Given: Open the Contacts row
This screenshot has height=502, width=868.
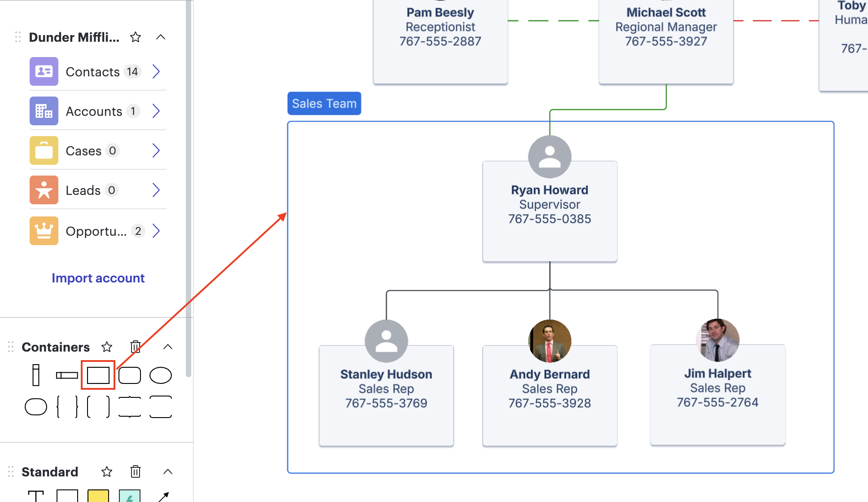Looking at the screenshot, I should 98,71.
